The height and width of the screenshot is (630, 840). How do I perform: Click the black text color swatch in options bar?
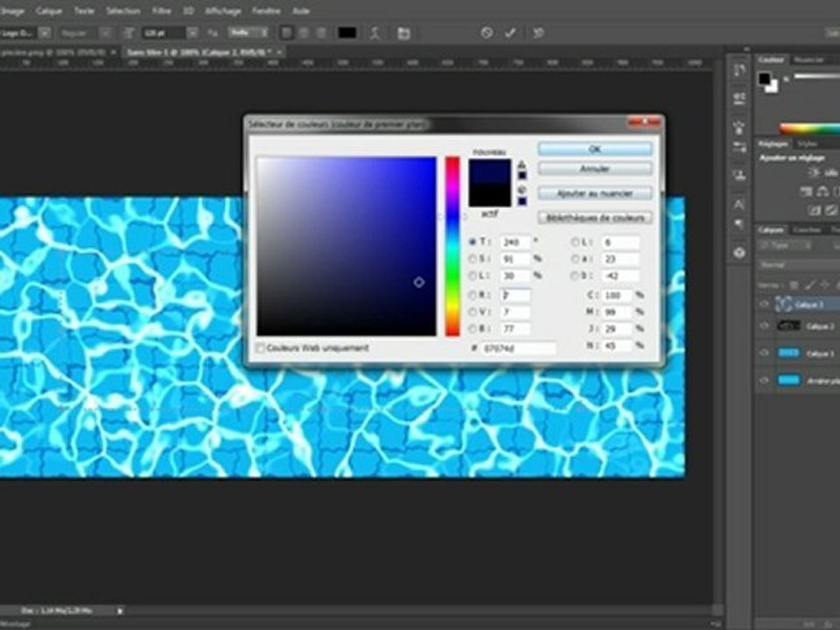pos(347,33)
